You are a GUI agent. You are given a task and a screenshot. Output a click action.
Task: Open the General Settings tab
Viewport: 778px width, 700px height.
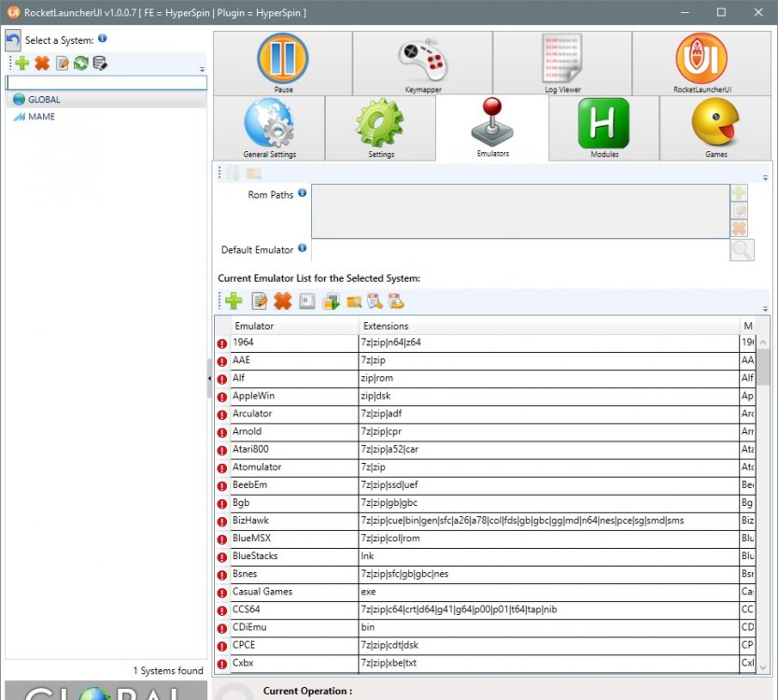(269, 128)
